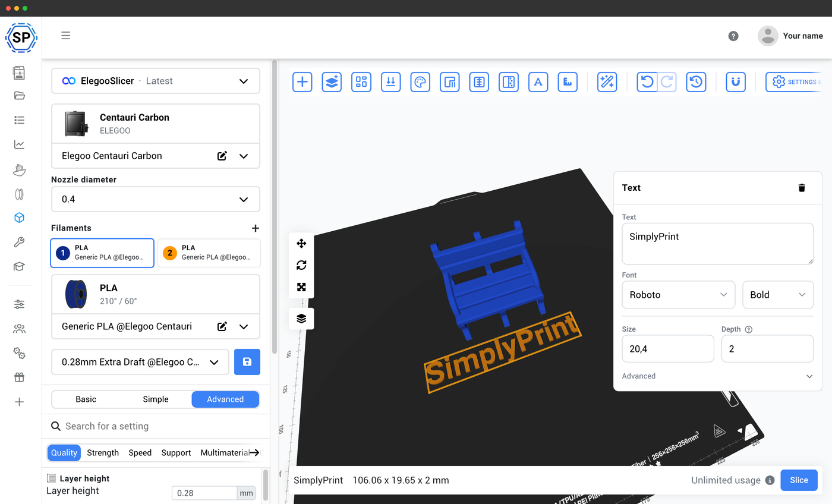Click the dashed centre-line toolbar icon before the dotted one
Viewport: 832px width, 504px height.
tap(479, 82)
